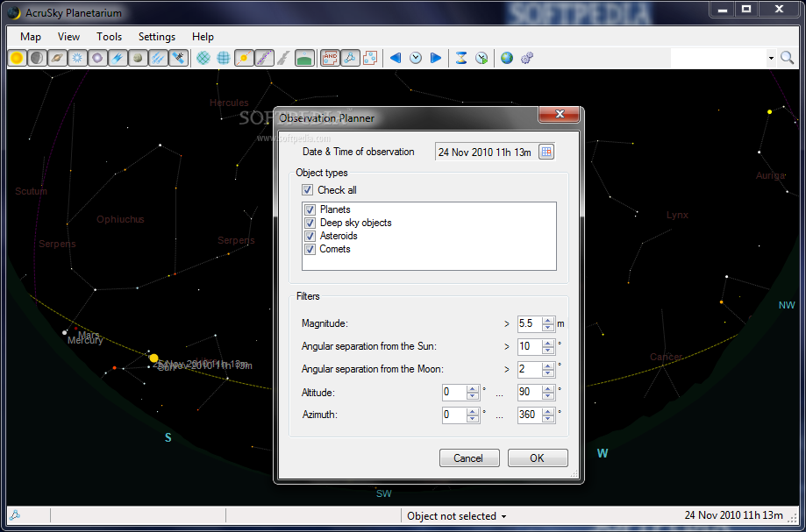Open the hourglass date and time tool
Image resolution: width=806 pixels, height=532 pixels.
pyautogui.click(x=461, y=58)
